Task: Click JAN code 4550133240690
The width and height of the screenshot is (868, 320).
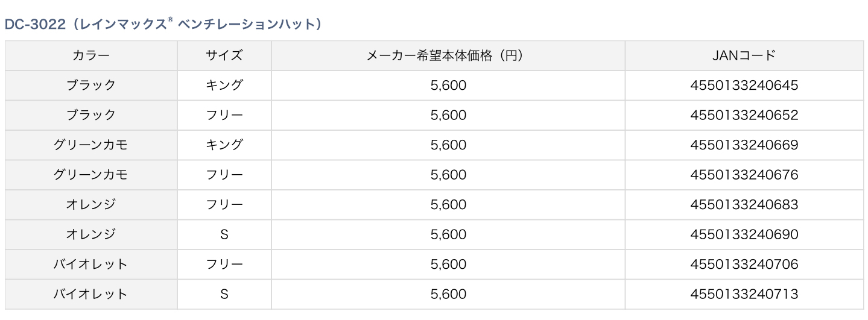Action: (744, 234)
